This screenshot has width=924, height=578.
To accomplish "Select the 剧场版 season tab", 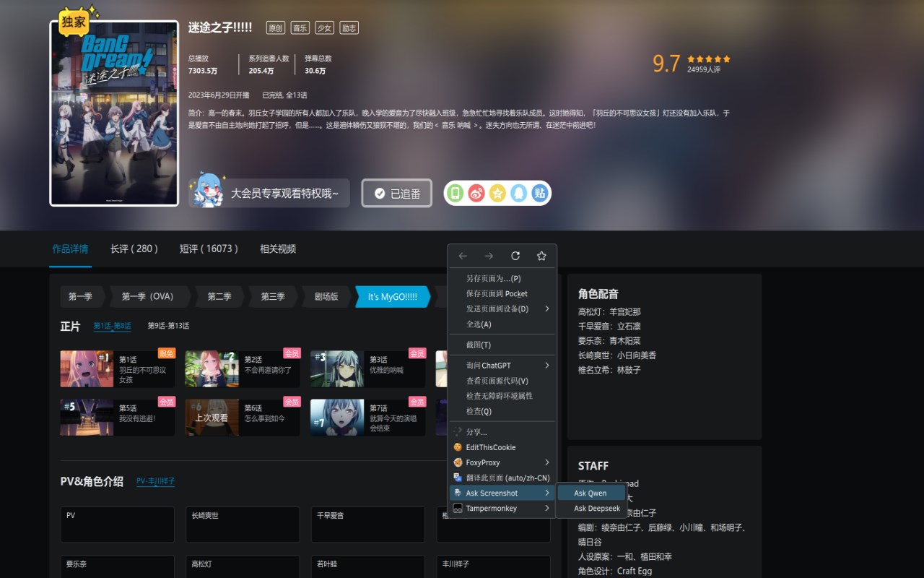I will tap(326, 296).
